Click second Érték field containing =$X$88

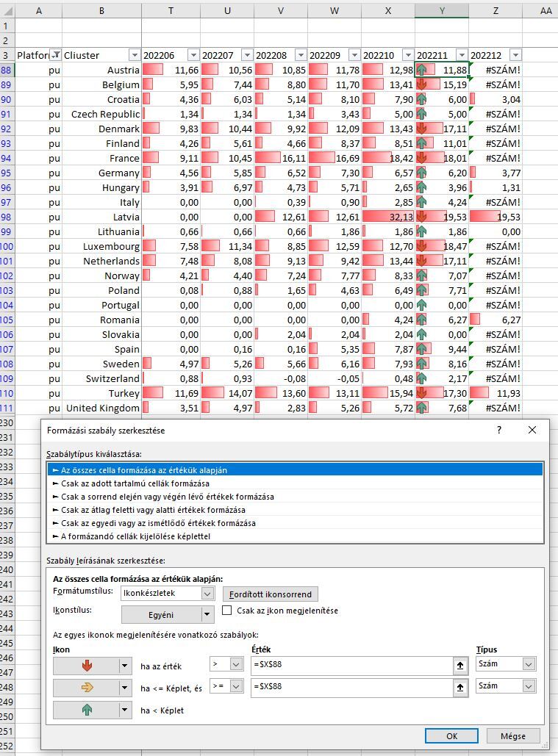click(x=352, y=688)
